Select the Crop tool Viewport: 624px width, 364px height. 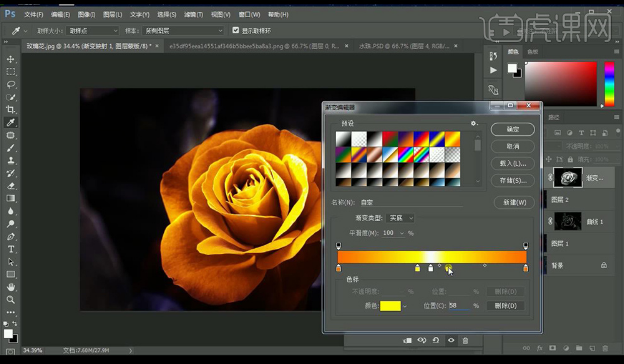tap(11, 110)
